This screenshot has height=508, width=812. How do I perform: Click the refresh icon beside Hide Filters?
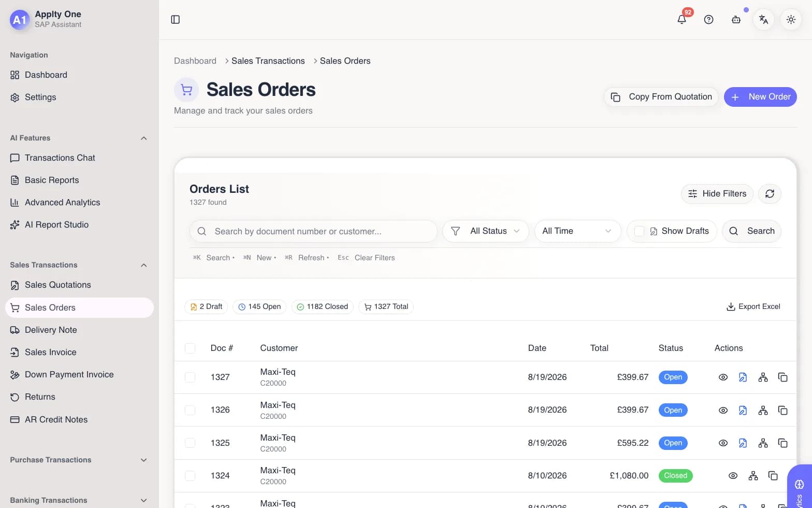point(770,194)
